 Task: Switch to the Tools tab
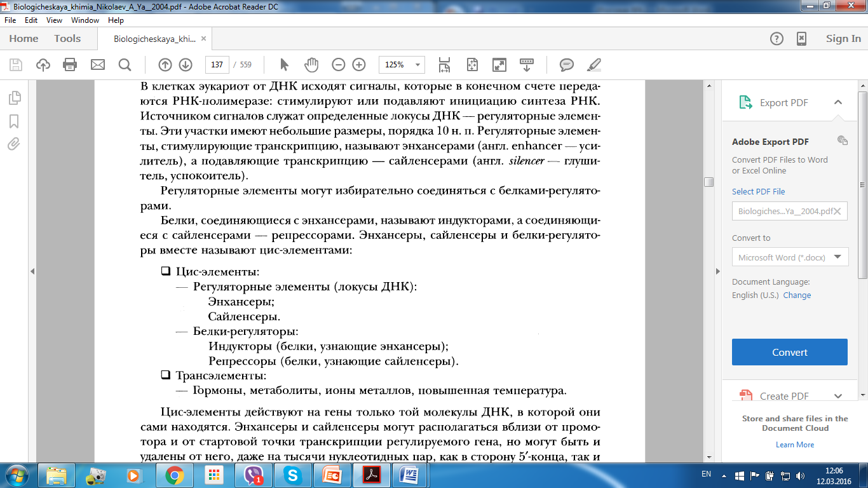click(x=67, y=38)
